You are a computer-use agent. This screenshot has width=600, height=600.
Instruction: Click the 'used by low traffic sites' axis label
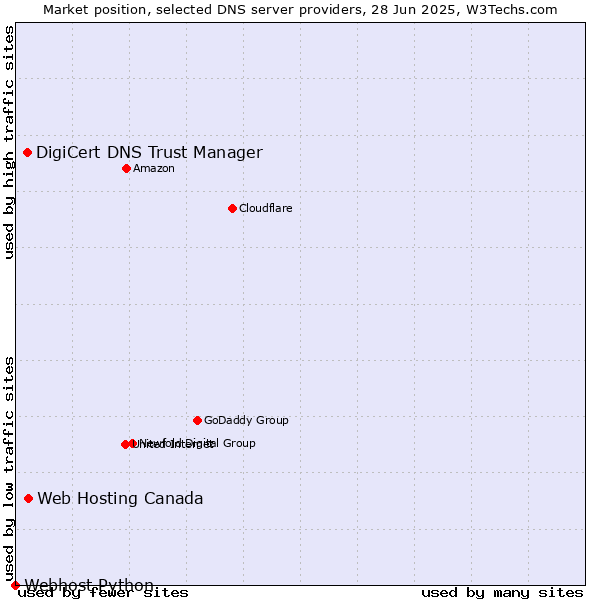[9, 470]
